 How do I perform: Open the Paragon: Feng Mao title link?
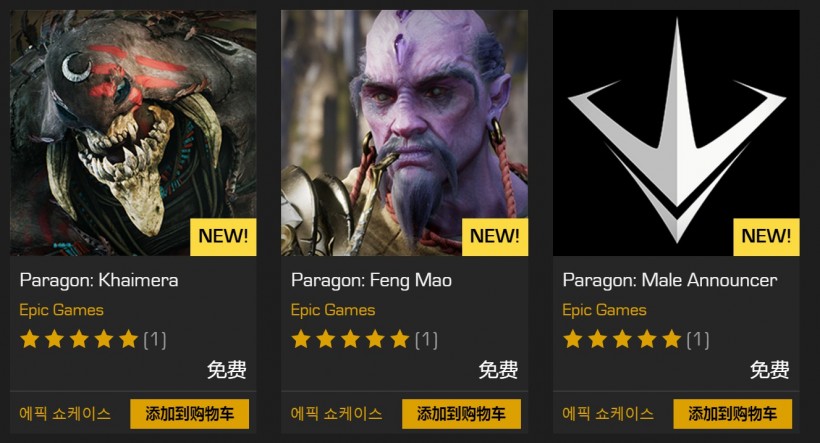pos(371,280)
